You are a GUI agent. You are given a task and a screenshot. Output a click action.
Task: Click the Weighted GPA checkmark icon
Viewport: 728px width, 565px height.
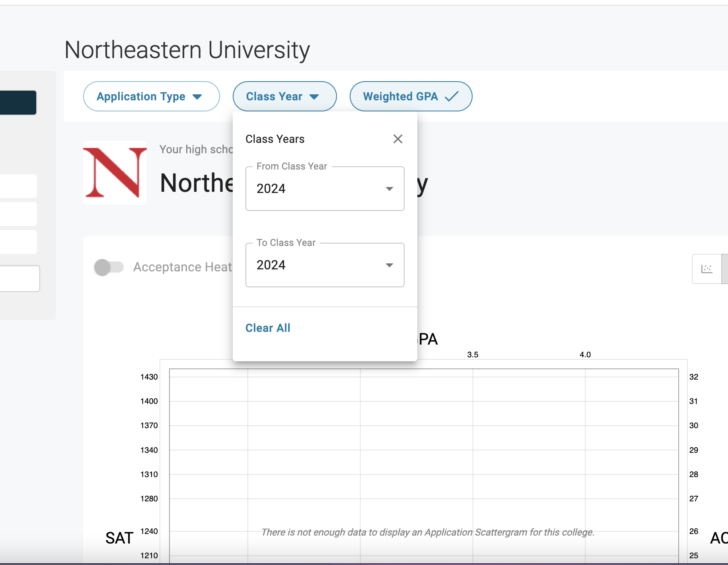pyautogui.click(x=452, y=96)
